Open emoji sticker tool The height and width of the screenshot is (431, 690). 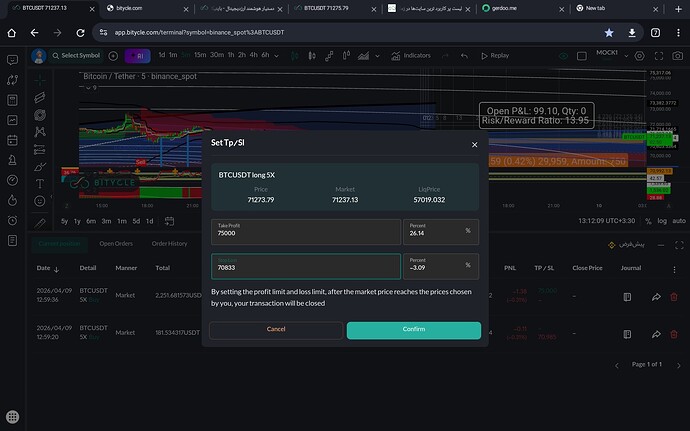pos(40,201)
